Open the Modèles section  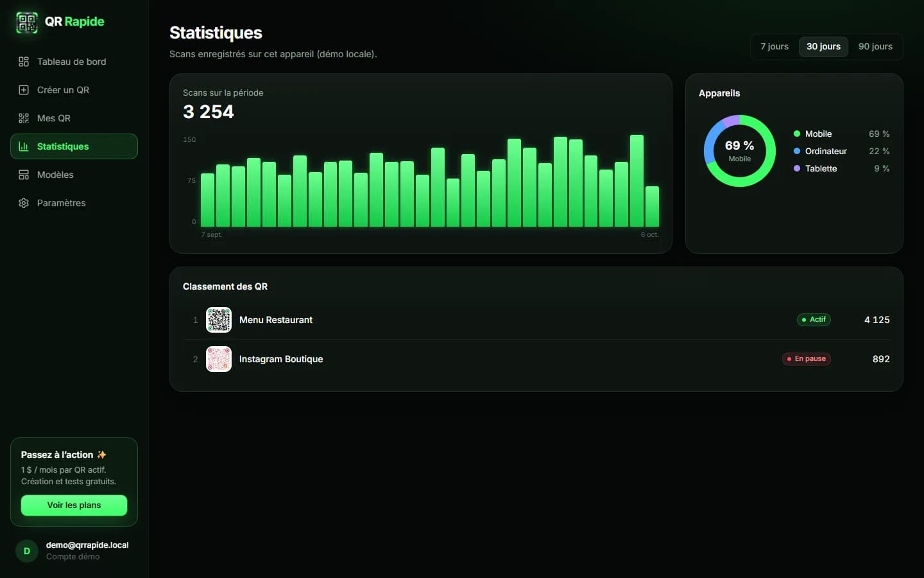point(74,175)
